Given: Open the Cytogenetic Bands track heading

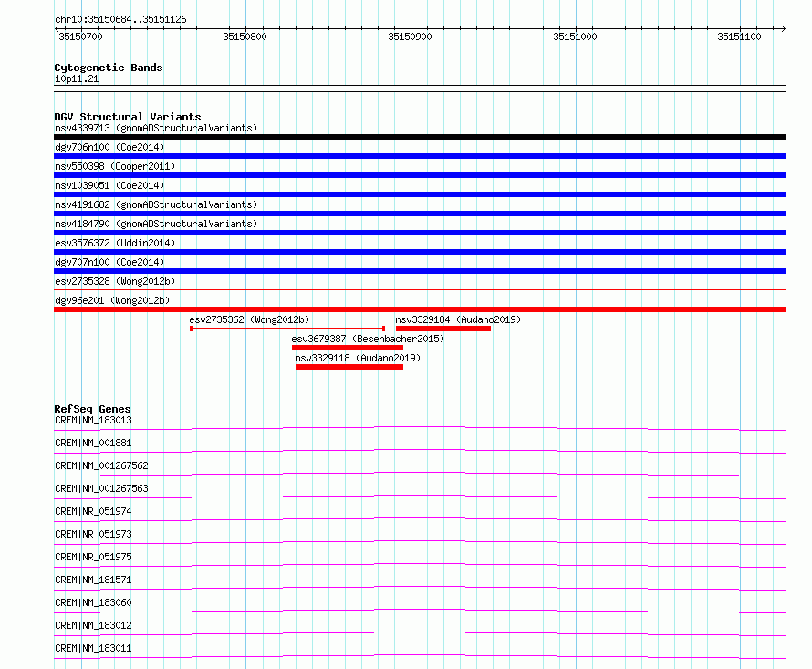Looking at the screenshot, I should click(x=109, y=68).
